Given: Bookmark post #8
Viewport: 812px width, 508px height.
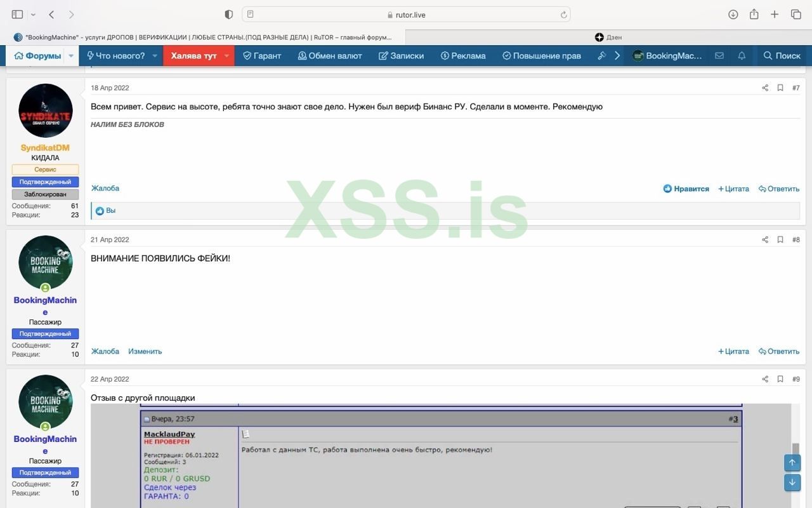Looking at the screenshot, I should [x=780, y=240].
